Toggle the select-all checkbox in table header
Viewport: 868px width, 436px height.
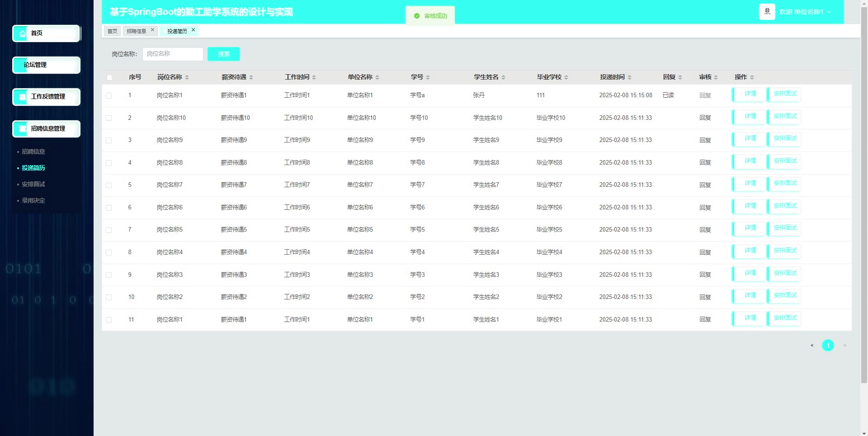tap(109, 77)
